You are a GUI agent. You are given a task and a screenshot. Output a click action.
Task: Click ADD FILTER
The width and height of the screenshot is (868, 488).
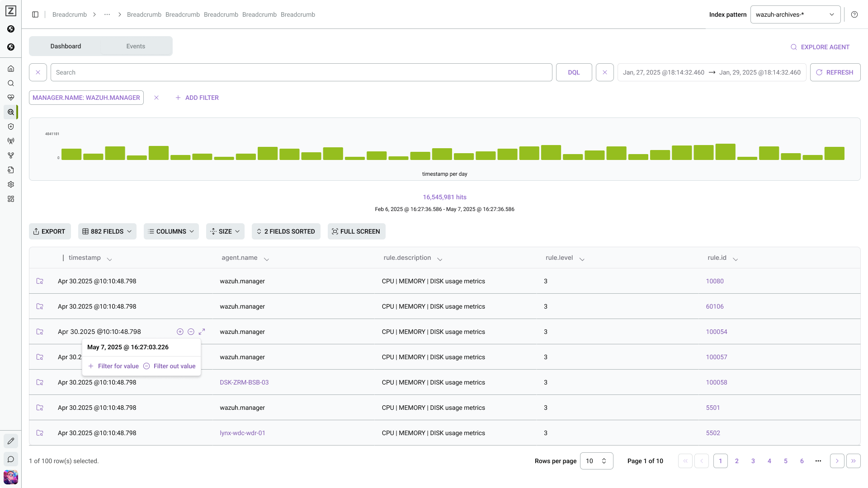coord(197,98)
